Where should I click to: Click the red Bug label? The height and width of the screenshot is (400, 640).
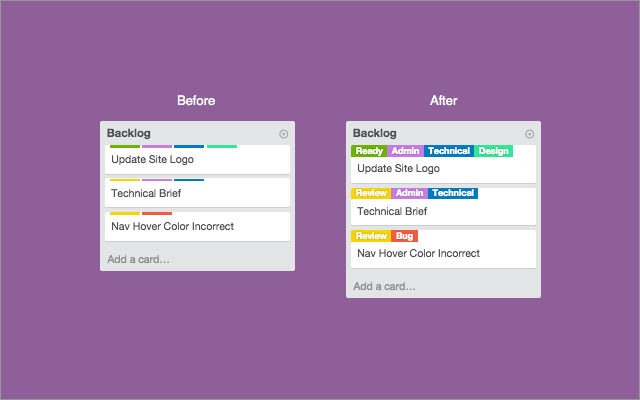tap(404, 236)
